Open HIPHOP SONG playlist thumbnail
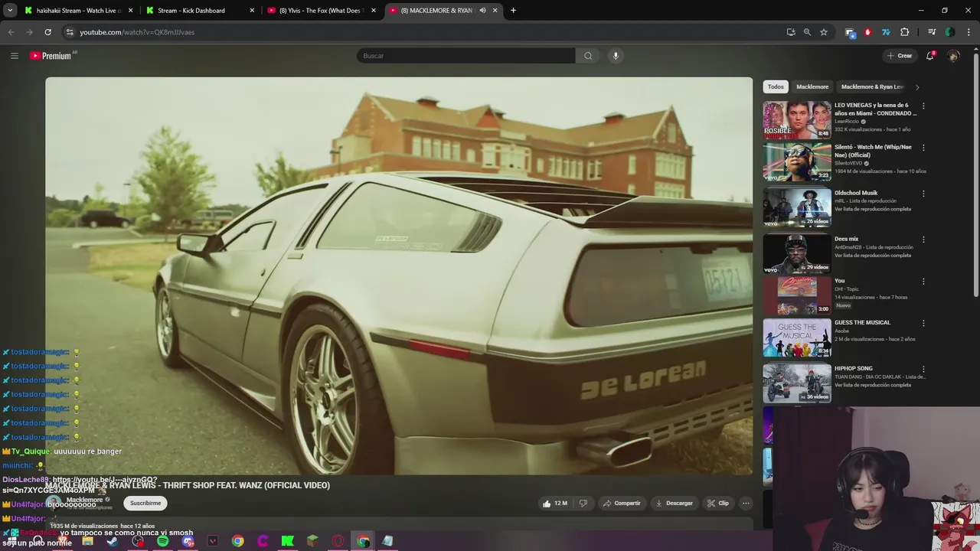 [x=797, y=383]
